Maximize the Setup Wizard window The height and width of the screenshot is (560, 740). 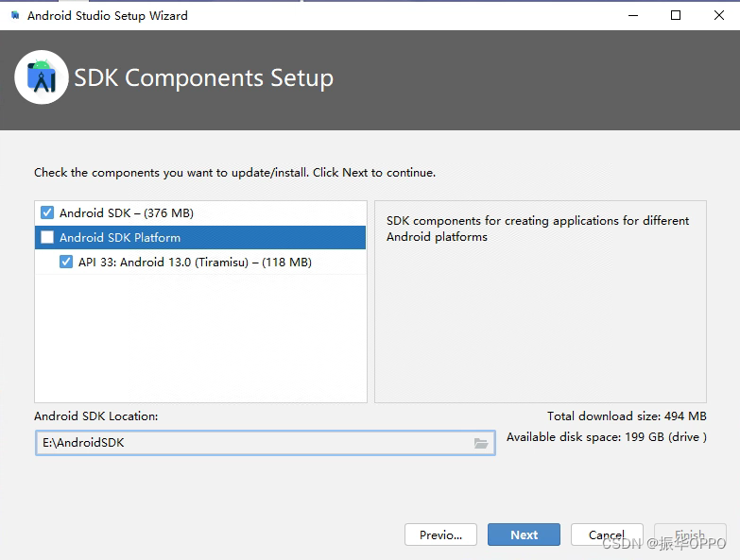point(676,15)
